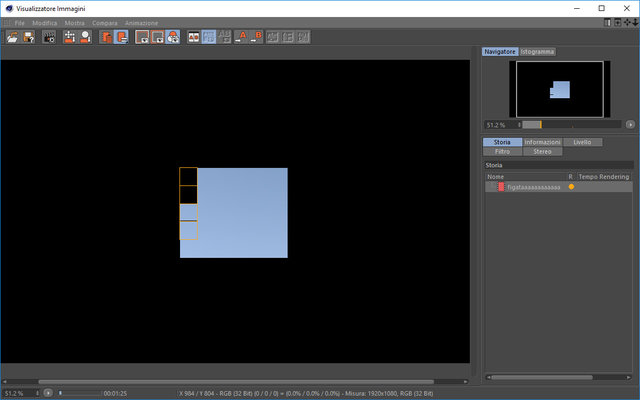The width and height of the screenshot is (640, 400).
Task: Click the clear cache brush icon
Action: [x=70, y=37]
